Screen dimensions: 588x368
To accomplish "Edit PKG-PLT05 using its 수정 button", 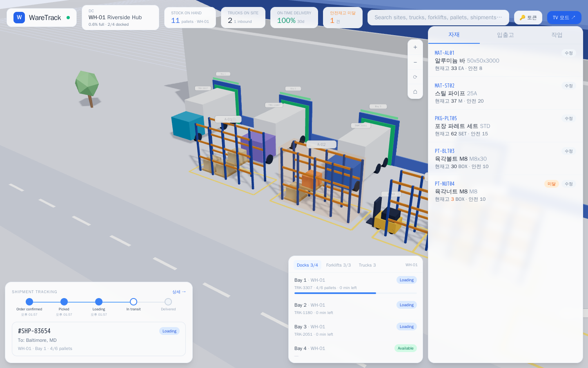I will (x=569, y=119).
